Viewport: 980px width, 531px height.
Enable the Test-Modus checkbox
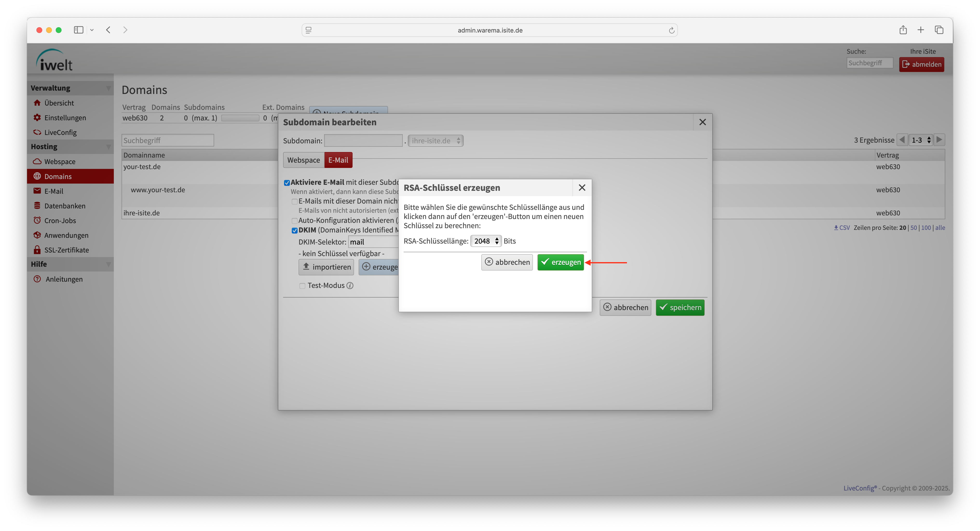(x=302, y=286)
